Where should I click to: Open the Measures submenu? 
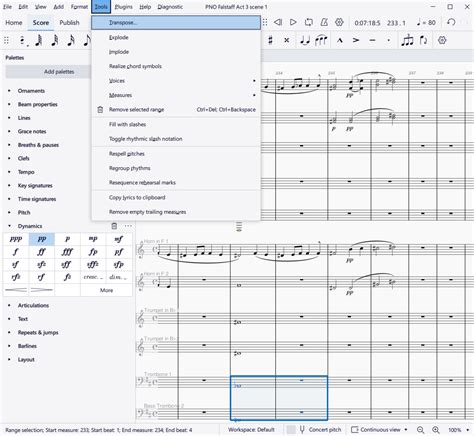click(x=176, y=95)
